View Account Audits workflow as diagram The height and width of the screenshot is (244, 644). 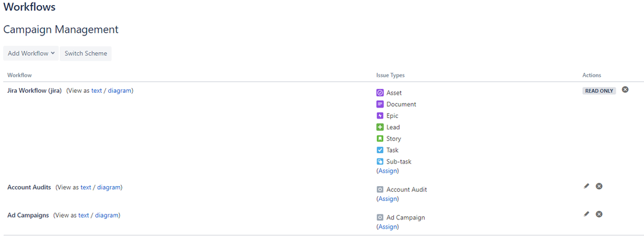coord(109,187)
